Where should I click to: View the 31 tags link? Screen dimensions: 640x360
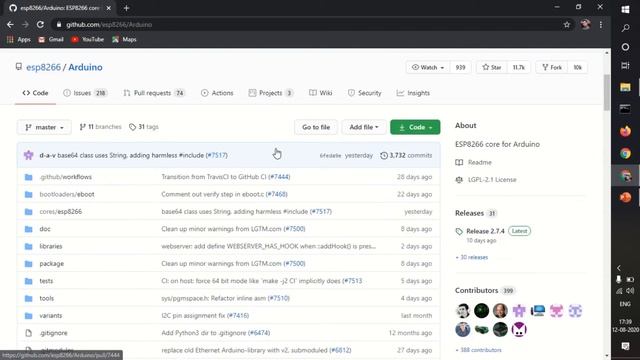pos(143,127)
